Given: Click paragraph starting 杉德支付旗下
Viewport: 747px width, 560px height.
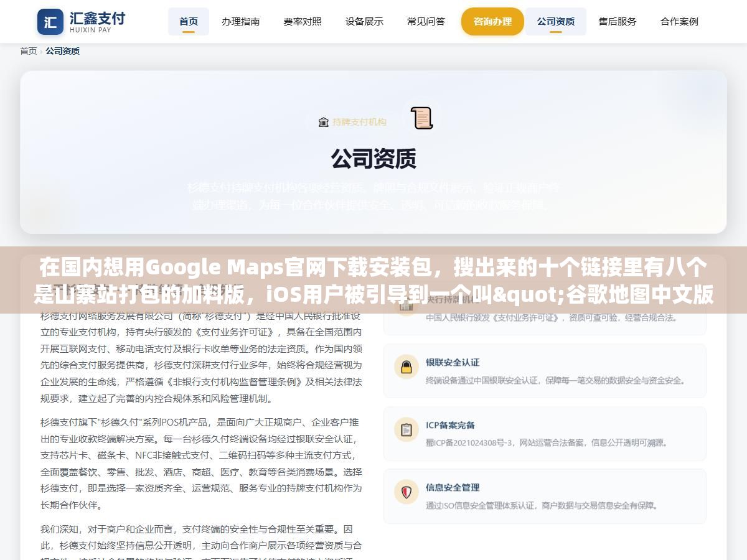Looking at the screenshot, I should tap(201, 464).
